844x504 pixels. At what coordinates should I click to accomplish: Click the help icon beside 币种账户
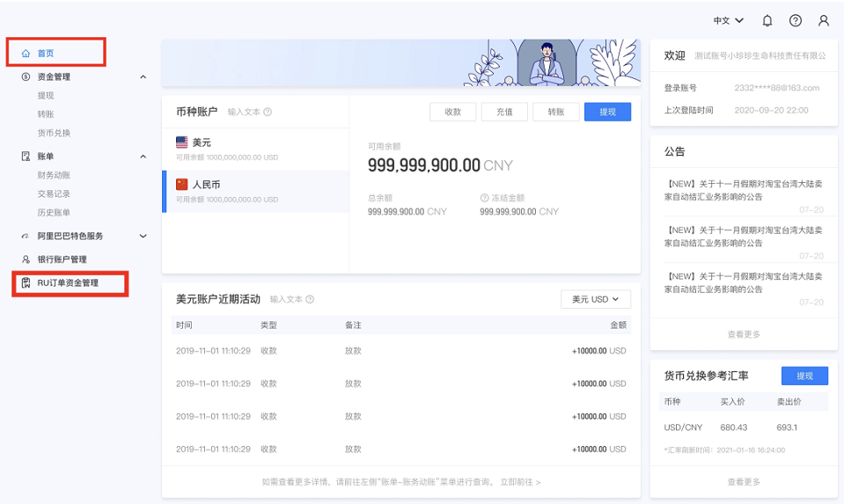pyautogui.click(x=268, y=112)
